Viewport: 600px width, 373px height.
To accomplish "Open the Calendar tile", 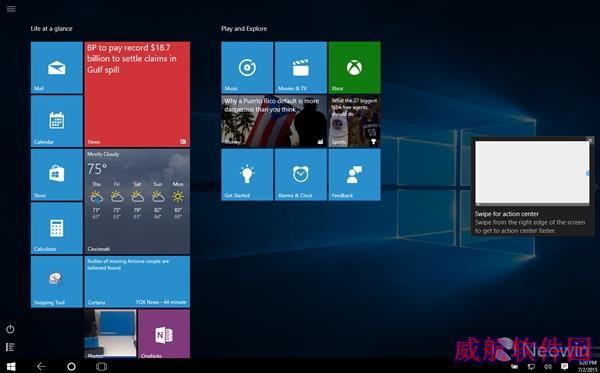I will (57, 121).
